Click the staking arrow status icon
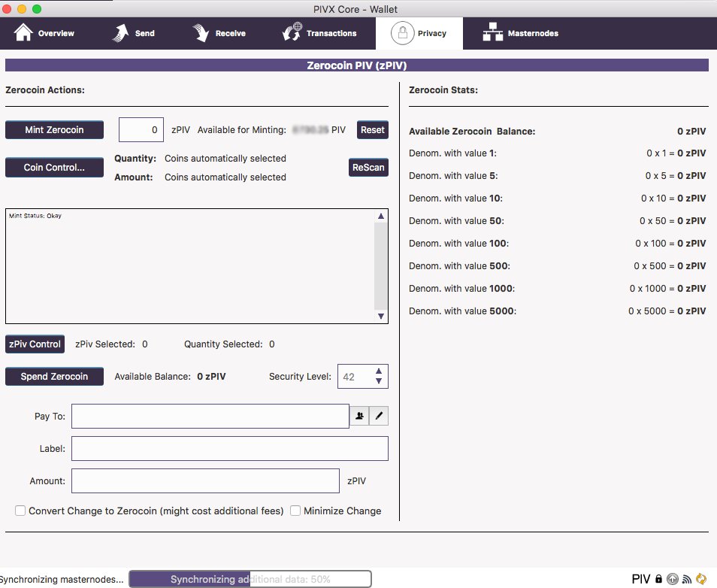 pyautogui.click(x=672, y=579)
